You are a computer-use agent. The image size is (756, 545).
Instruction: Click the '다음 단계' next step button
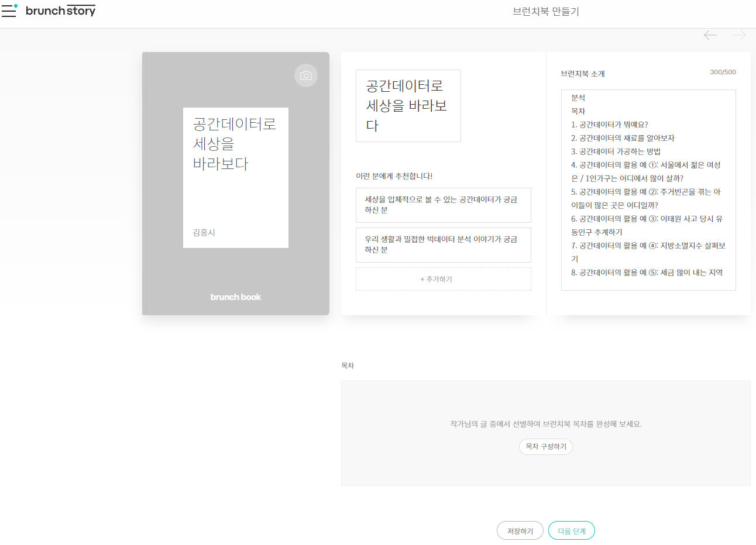point(572,531)
